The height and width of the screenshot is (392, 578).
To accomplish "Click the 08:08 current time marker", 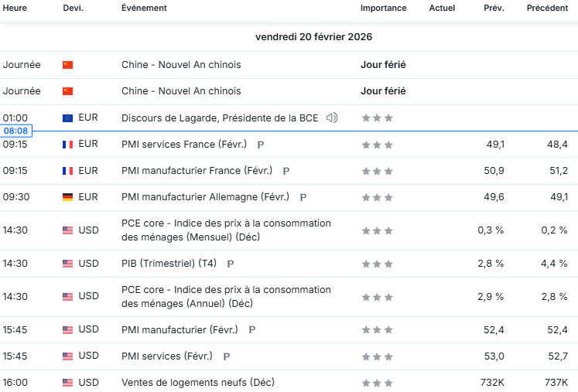I will coord(15,131).
